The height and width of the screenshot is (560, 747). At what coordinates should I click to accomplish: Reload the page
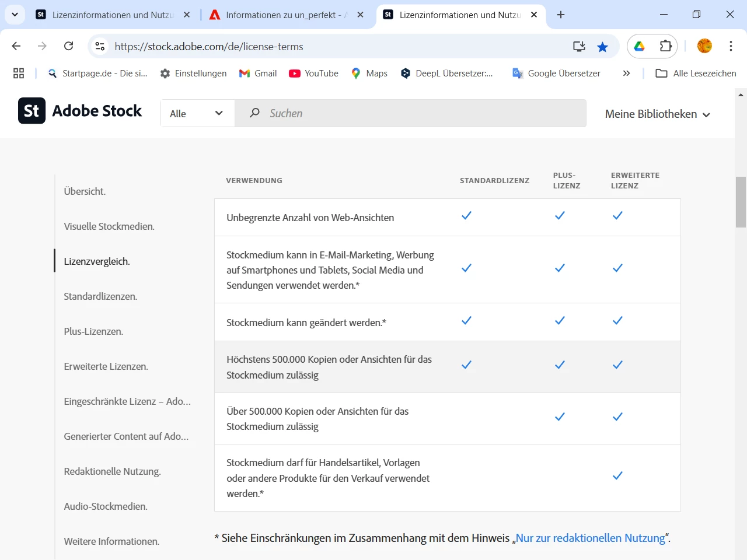pos(69,47)
